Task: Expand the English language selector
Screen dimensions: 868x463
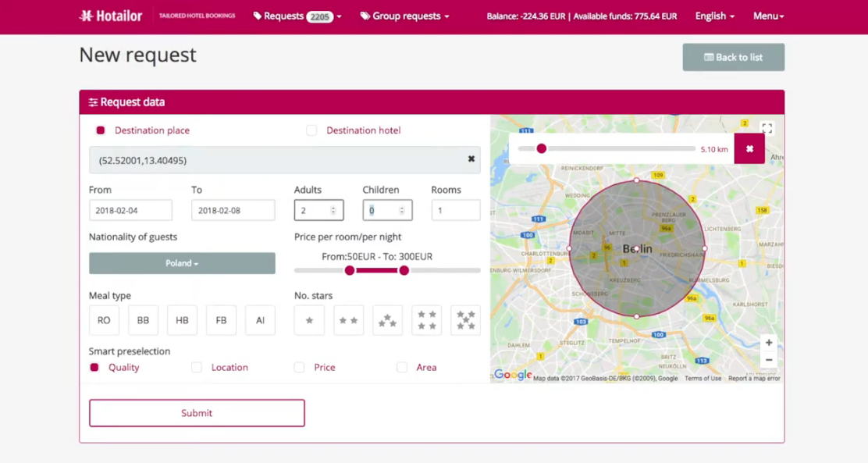Action: pos(714,16)
